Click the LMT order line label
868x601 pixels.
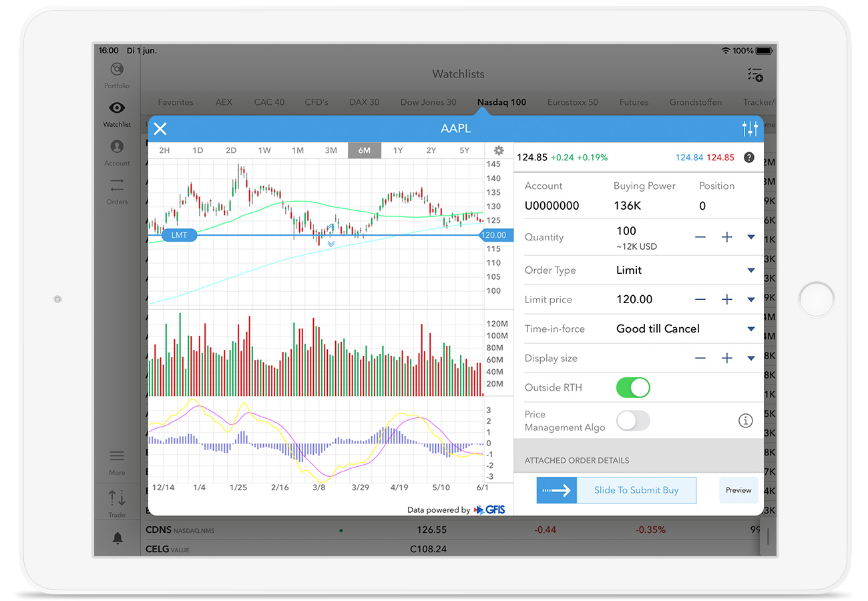click(179, 235)
